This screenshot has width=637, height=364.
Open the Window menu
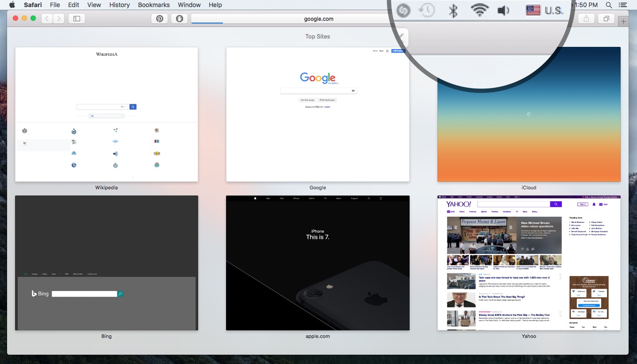coord(189,5)
